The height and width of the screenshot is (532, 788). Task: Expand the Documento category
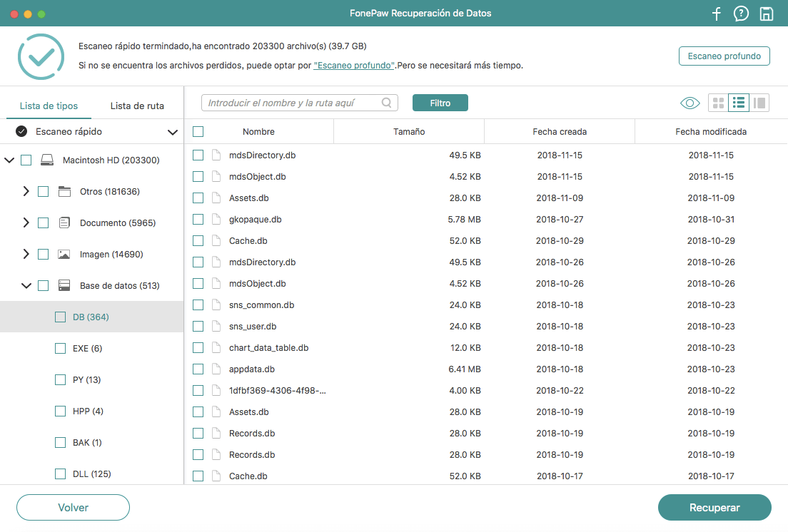tap(26, 222)
